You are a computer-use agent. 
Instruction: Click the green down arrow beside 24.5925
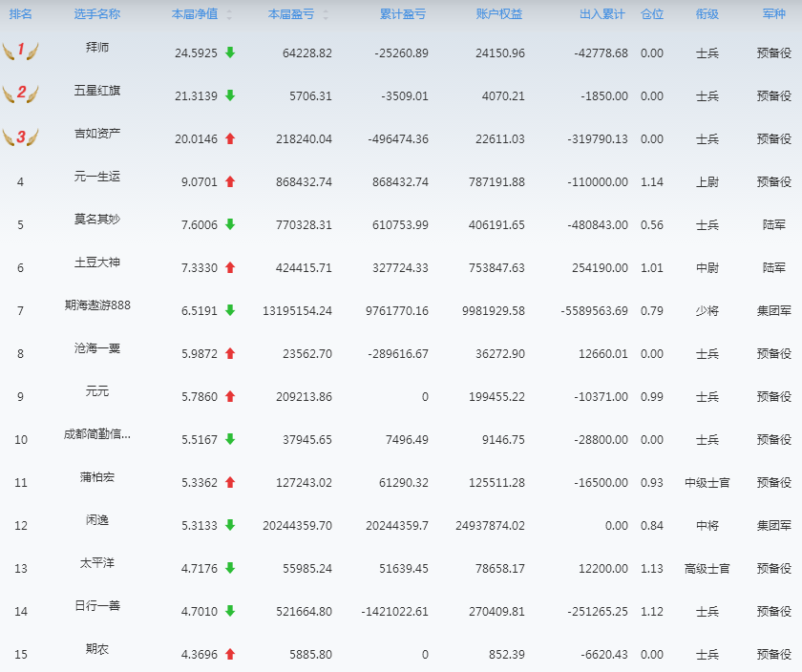coord(230,52)
